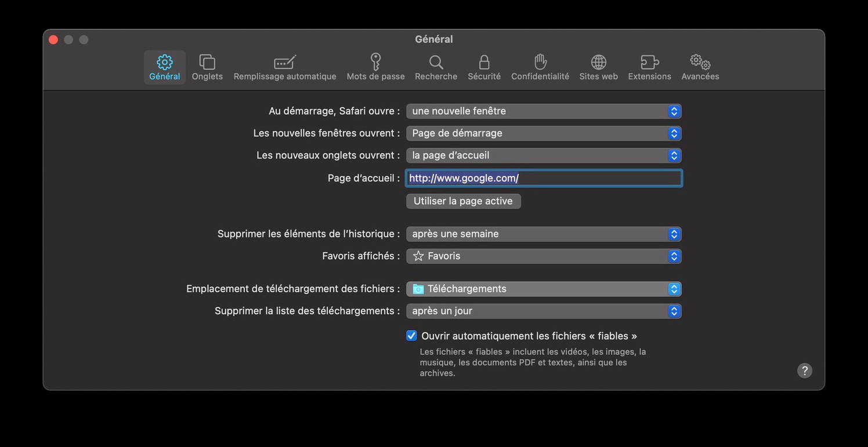Change Supprimer les éléments de l'historique option
The image size is (868, 447).
click(x=543, y=234)
